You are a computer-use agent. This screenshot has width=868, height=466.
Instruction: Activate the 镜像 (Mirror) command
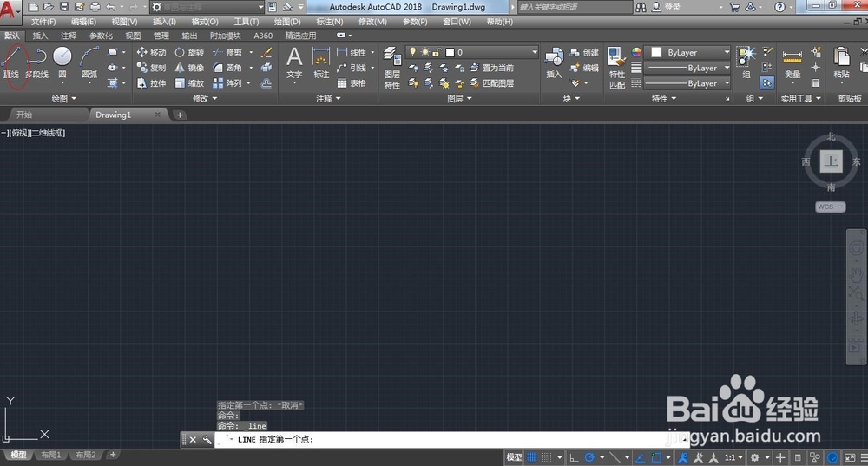point(189,68)
